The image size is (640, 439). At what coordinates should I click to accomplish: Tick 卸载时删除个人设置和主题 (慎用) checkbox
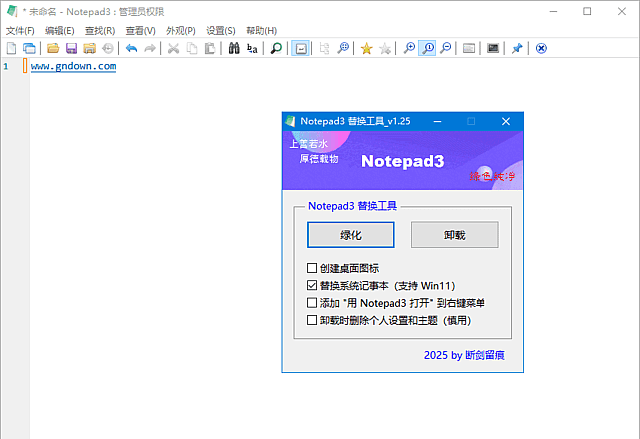point(312,320)
